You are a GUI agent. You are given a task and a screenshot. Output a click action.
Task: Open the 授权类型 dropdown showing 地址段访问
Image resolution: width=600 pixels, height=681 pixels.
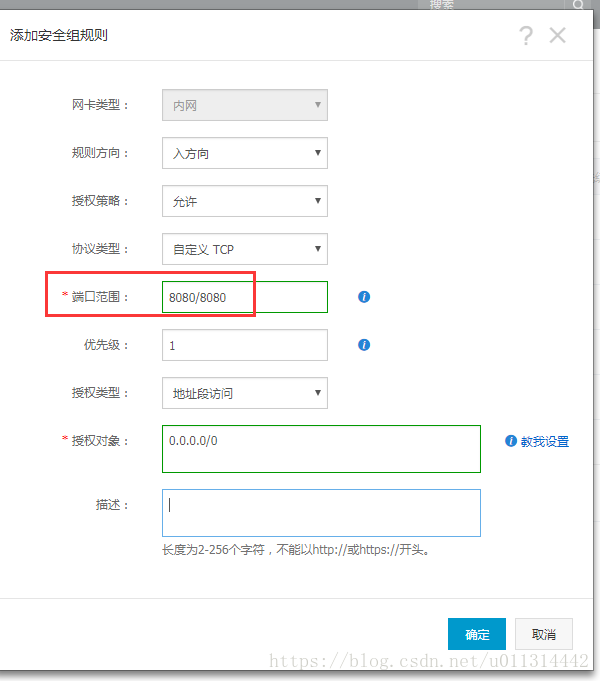coord(245,393)
